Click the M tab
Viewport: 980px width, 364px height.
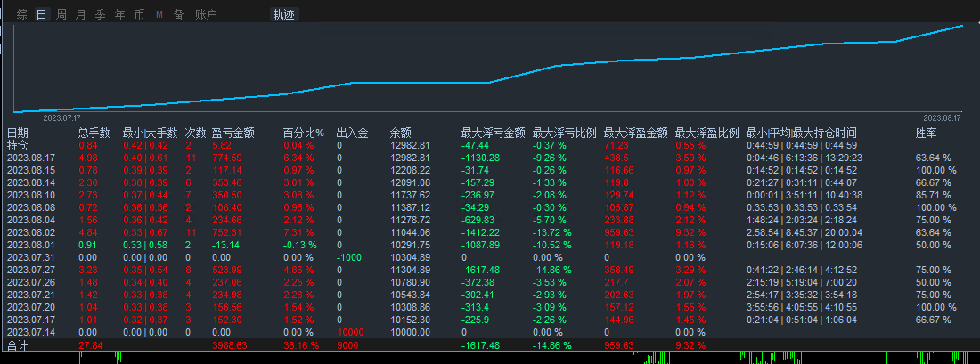pos(159,14)
